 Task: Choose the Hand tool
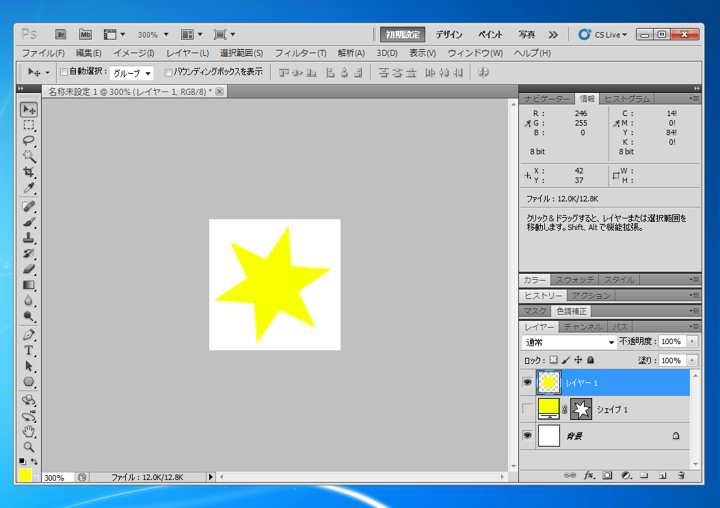pyautogui.click(x=29, y=431)
